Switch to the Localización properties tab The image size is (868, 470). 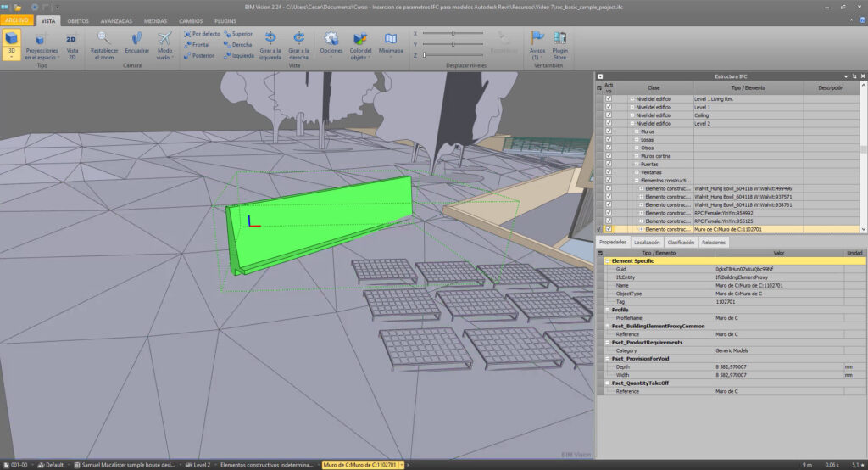coord(647,243)
